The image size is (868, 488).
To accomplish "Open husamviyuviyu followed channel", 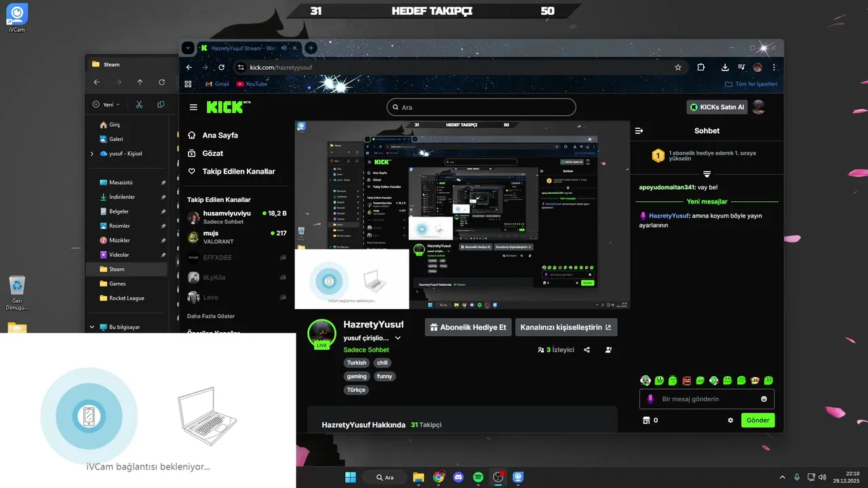I will pos(237,217).
